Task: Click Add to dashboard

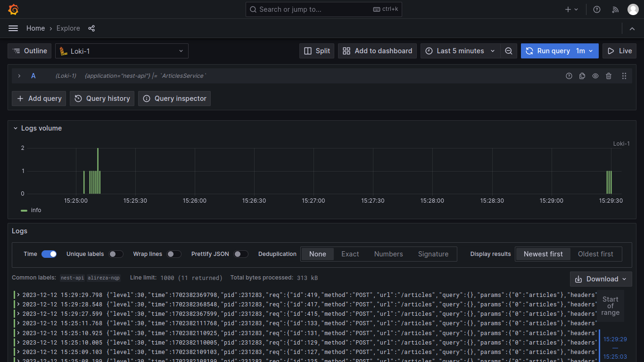Action: click(x=377, y=51)
